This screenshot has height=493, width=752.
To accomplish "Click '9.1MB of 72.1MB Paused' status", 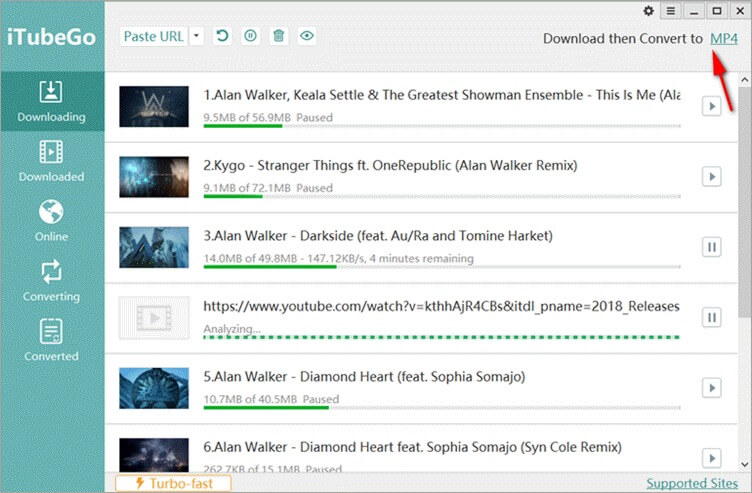I will click(268, 188).
